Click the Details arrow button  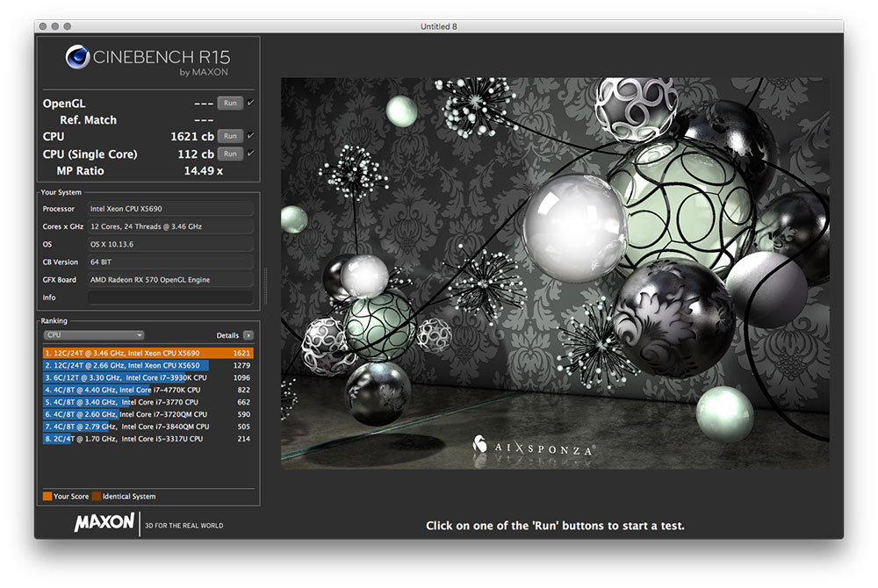[x=248, y=335]
